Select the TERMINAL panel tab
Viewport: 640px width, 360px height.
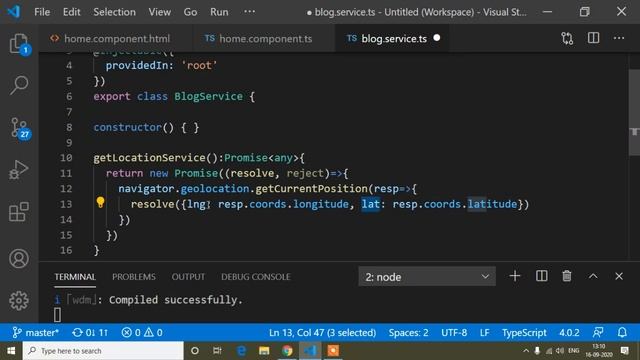pyautogui.click(x=75, y=277)
